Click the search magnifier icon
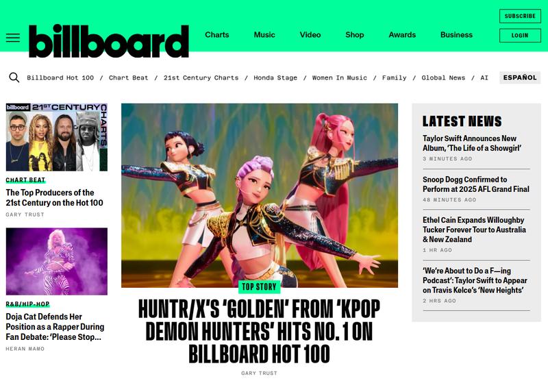The height and width of the screenshot is (392, 548). (x=14, y=77)
